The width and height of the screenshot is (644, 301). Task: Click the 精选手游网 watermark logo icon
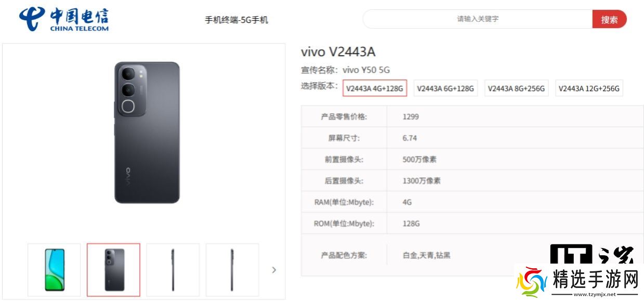pyautogui.click(x=531, y=282)
